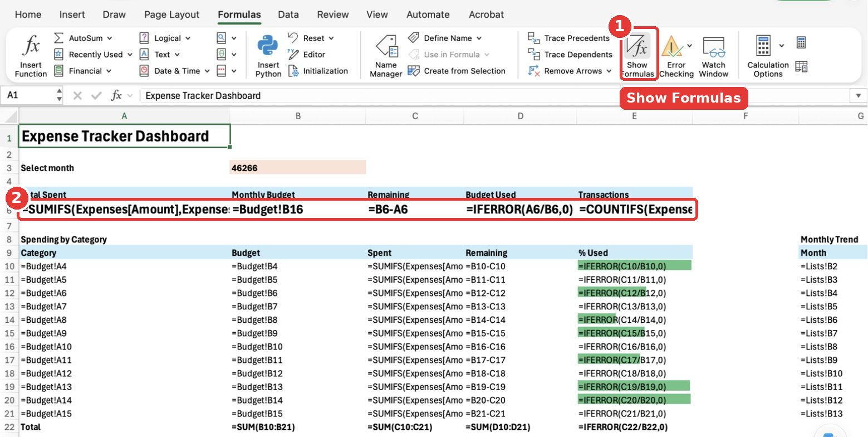The height and width of the screenshot is (437, 868).
Task: Open the Review tab
Action: point(332,14)
